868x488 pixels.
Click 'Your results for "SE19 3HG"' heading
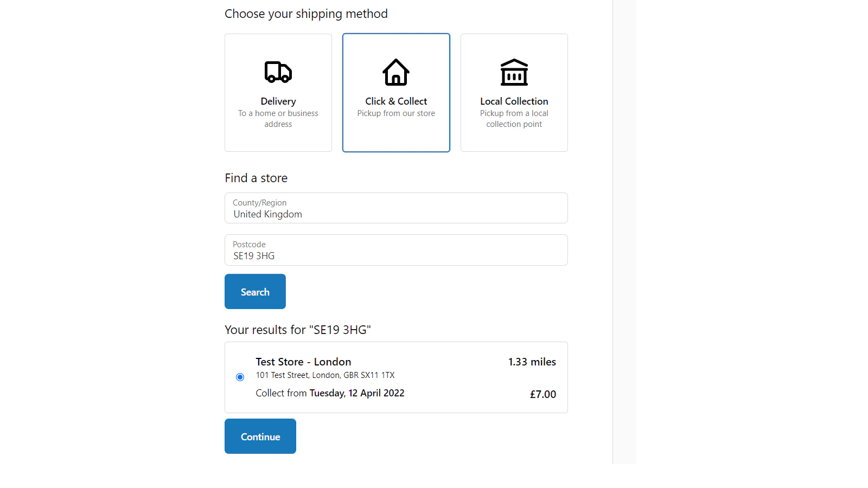[298, 330]
